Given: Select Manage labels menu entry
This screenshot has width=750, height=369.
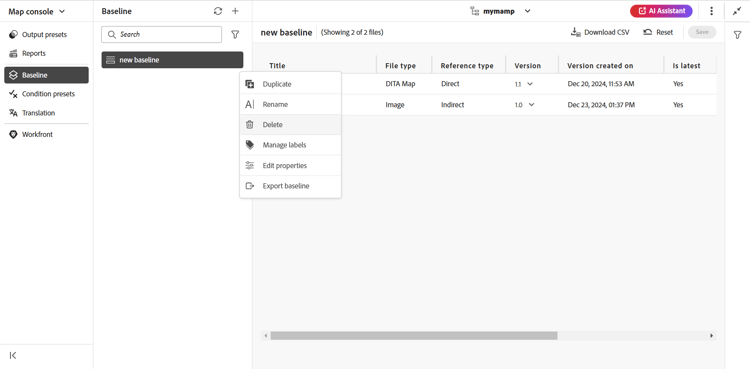Looking at the screenshot, I should click(x=290, y=145).
